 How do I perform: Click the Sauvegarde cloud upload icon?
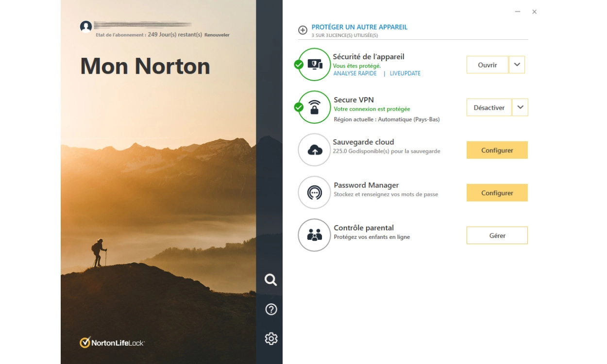(315, 150)
